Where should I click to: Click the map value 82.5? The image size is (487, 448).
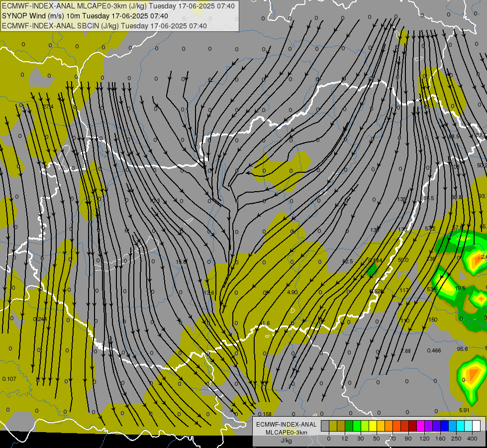(x=348, y=261)
